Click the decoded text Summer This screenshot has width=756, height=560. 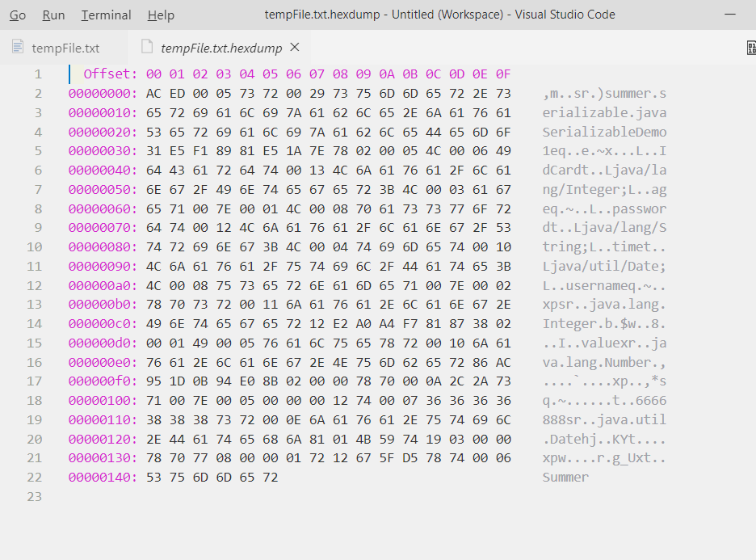click(x=565, y=477)
